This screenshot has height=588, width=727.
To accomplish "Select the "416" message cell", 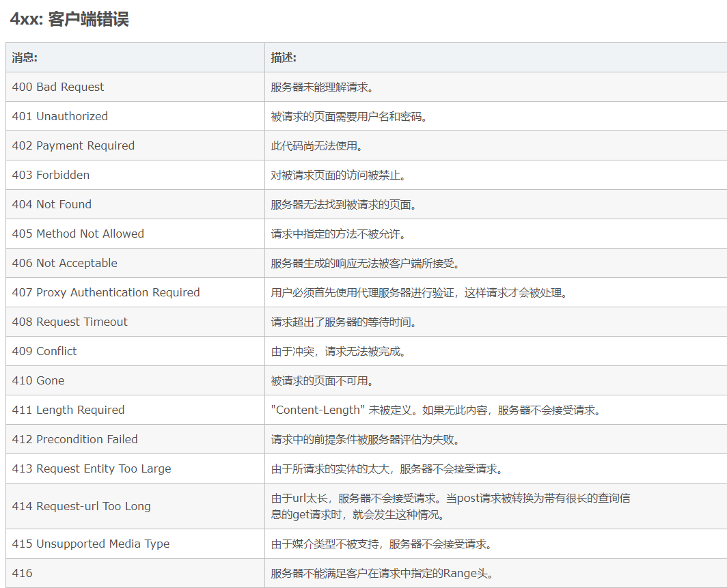I will pos(135,573).
